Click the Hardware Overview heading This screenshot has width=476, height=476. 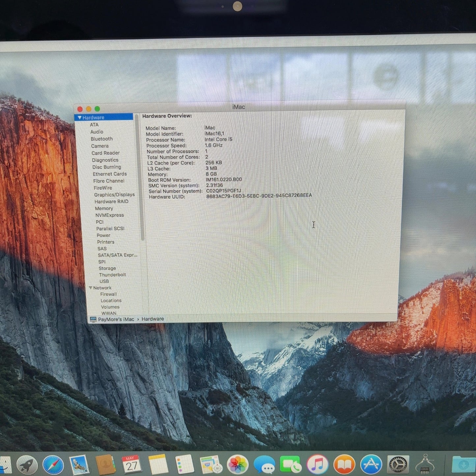pyautogui.click(x=167, y=116)
